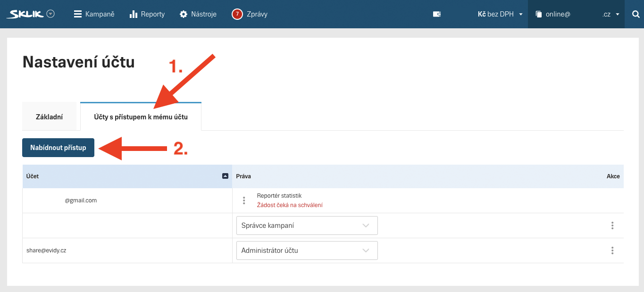Click the @gmail.com account cell

pyautogui.click(x=127, y=200)
